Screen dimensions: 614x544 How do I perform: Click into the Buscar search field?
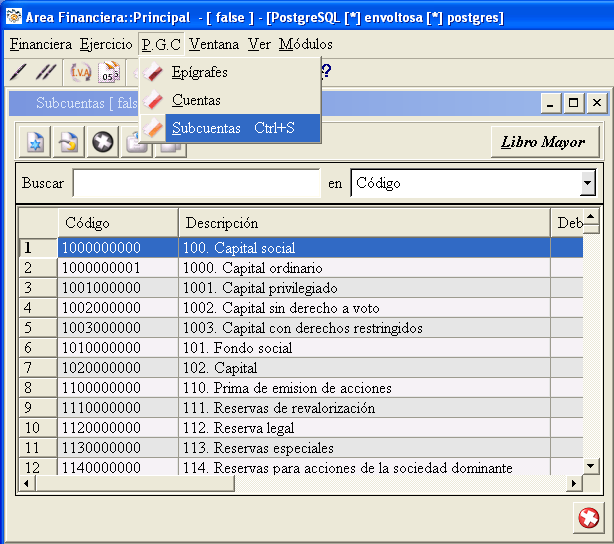pos(197,183)
